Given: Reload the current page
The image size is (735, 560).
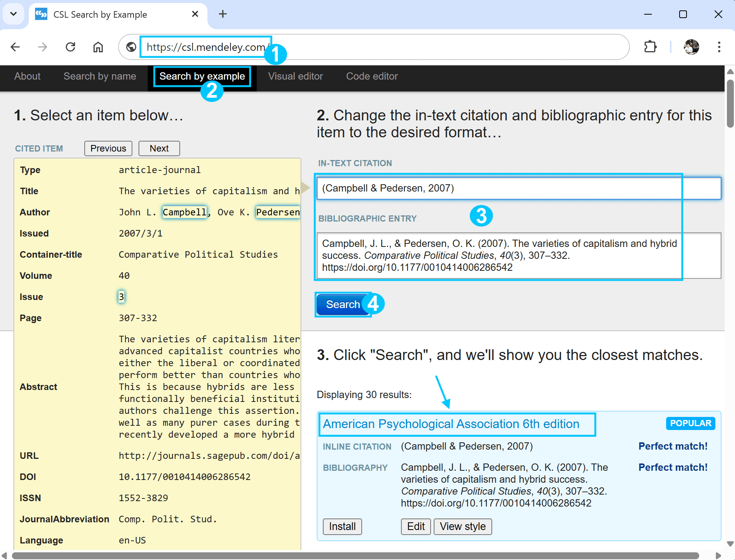Looking at the screenshot, I should click(x=70, y=47).
